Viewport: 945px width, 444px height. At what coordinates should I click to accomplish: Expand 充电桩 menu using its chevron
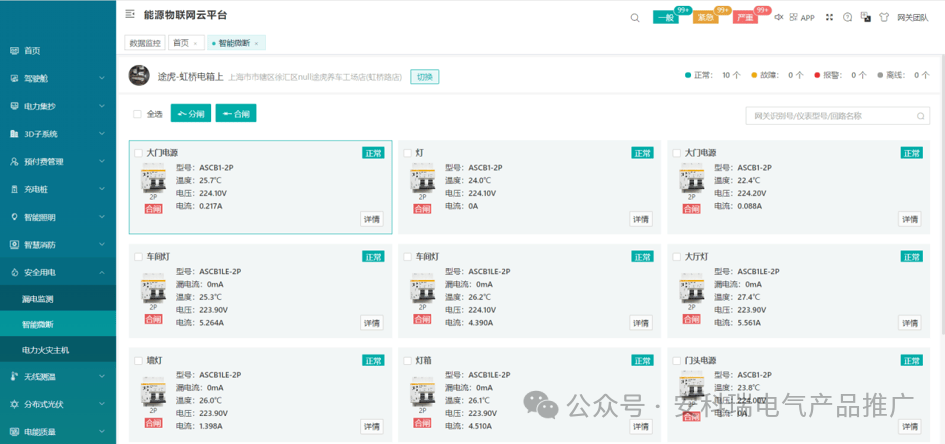102,189
